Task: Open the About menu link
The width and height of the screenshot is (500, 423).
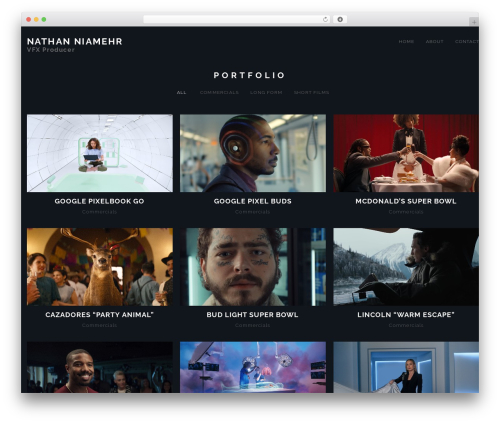Action: point(435,42)
